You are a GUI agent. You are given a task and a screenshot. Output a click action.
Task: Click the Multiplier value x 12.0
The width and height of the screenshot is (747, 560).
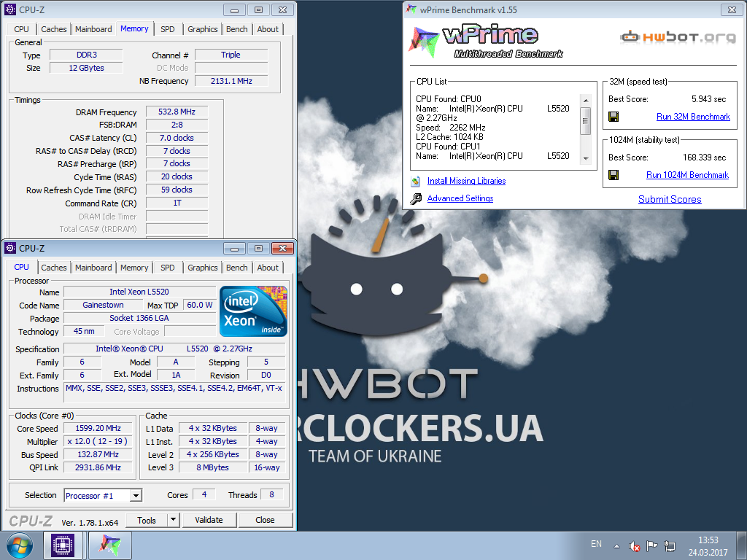coord(98,441)
